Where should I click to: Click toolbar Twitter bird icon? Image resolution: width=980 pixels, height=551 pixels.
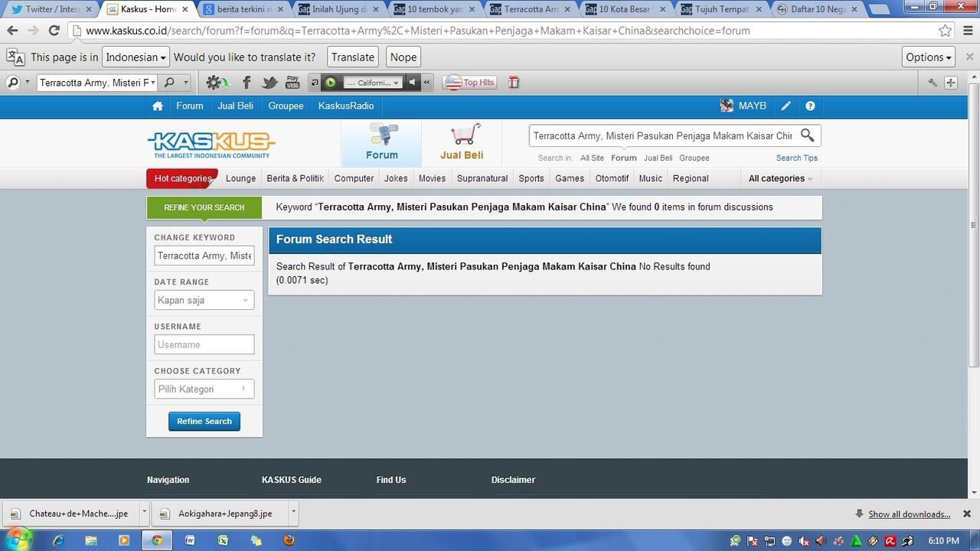point(269,83)
